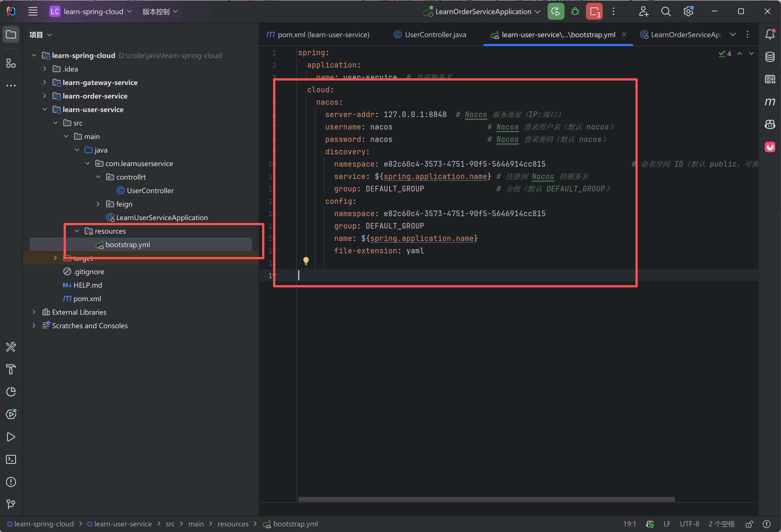Open Git version control tool window
Screen dimensions: 781x532
pyautogui.click(x=11, y=504)
